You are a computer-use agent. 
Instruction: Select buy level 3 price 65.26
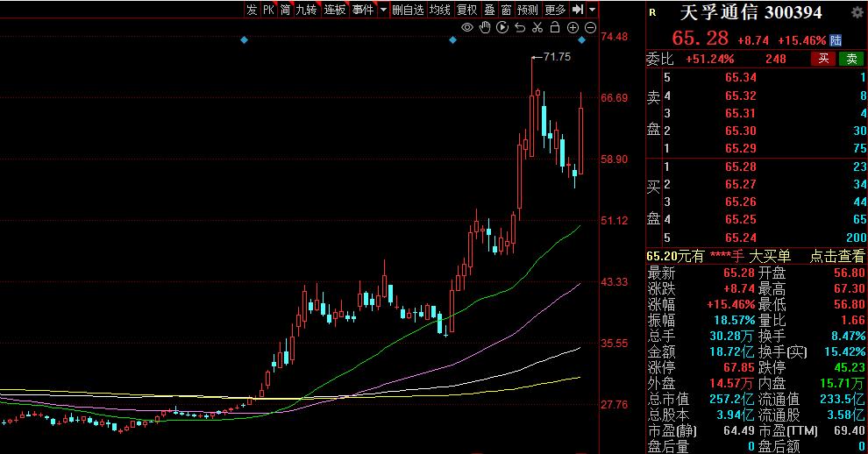pos(741,202)
